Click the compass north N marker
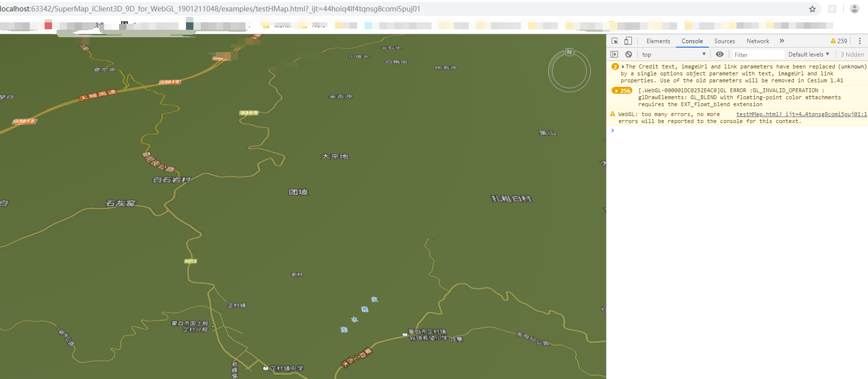868x379 pixels. [569, 52]
